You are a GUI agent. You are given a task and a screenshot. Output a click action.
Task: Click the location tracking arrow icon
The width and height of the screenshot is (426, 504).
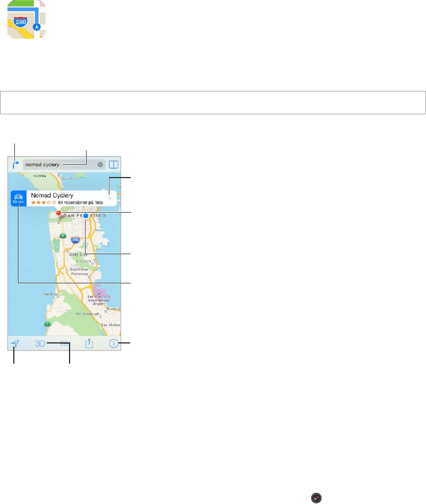click(15, 343)
